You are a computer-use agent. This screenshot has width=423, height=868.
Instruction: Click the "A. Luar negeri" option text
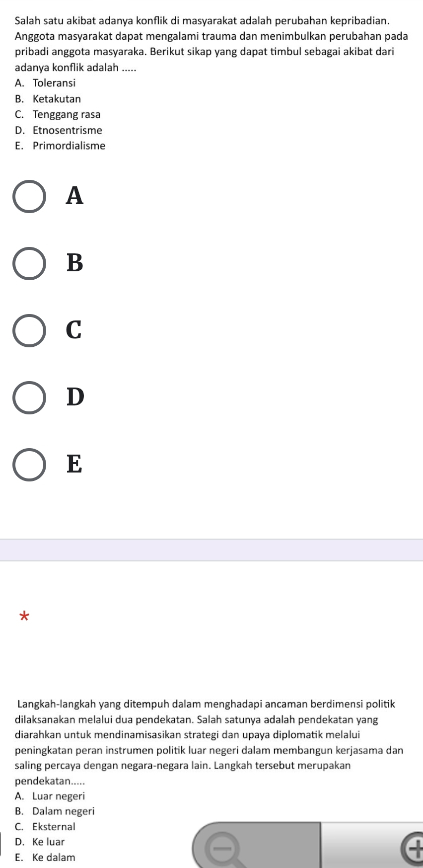pos(50,796)
